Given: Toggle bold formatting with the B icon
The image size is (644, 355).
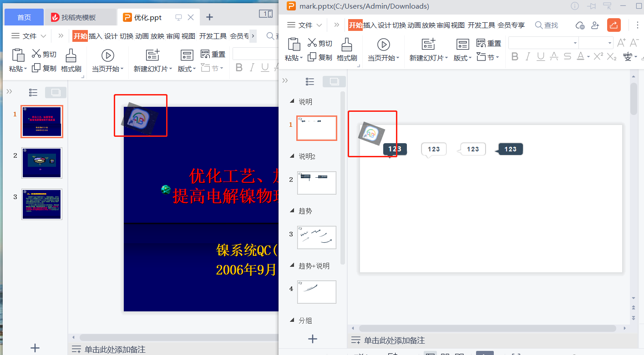Looking at the screenshot, I should [x=515, y=57].
